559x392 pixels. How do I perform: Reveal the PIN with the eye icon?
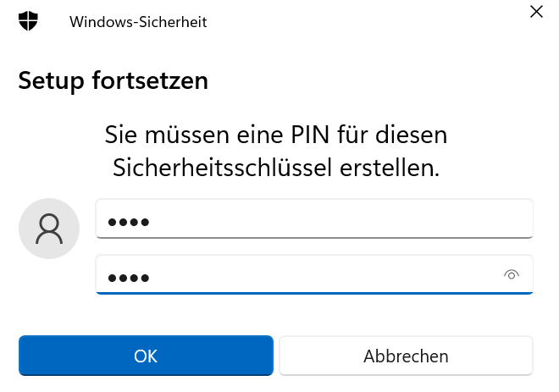click(x=511, y=274)
